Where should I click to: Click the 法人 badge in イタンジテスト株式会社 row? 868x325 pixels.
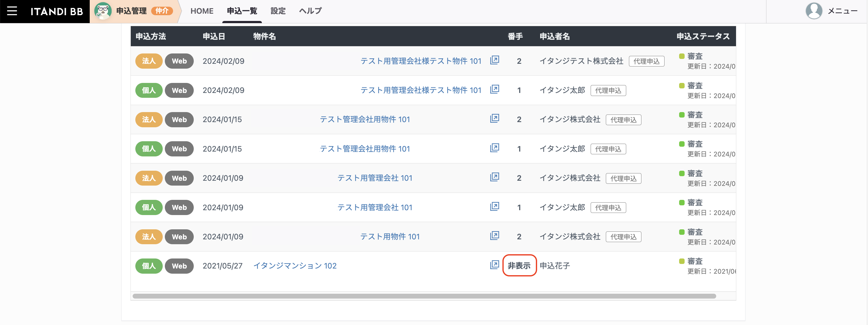point(149,61)
